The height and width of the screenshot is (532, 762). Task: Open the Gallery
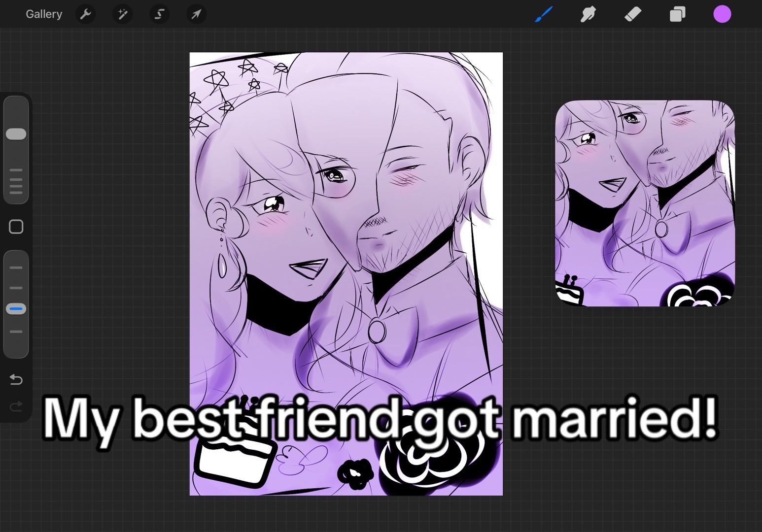click(x=44, y=14)
